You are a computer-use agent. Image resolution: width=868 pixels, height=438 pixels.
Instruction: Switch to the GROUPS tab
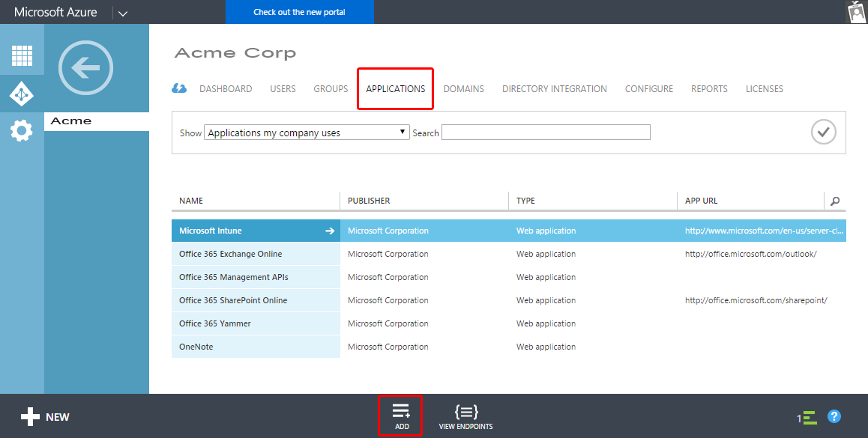click(x=331, y=88)
